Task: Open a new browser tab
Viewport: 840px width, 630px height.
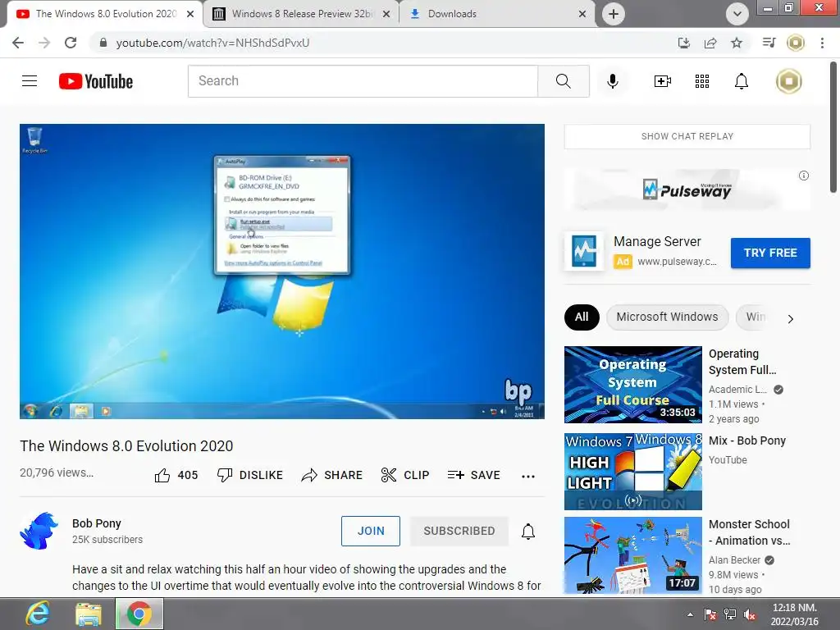Action: (x=614, y=14)
